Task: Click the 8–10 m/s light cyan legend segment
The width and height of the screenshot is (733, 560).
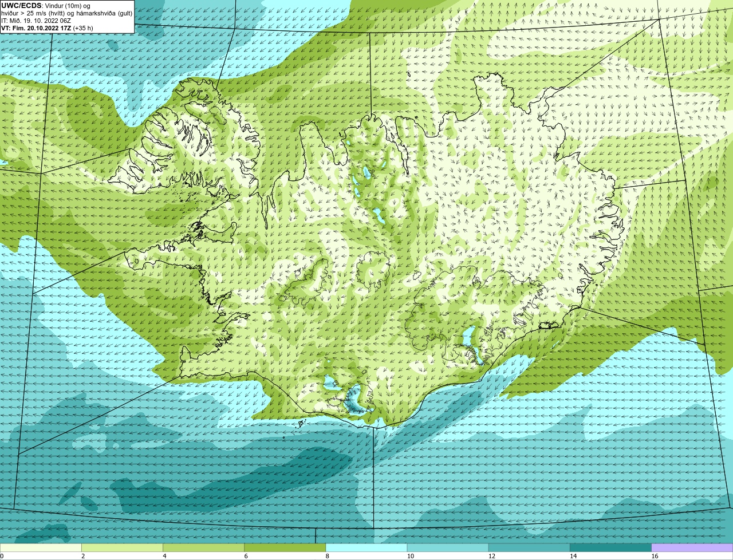Action: pos(366,547)
